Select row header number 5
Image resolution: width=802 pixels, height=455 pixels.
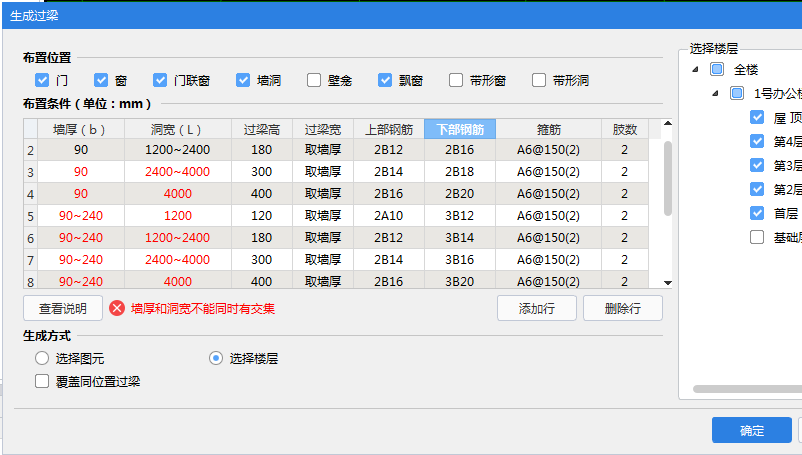(x=31, y=216)
